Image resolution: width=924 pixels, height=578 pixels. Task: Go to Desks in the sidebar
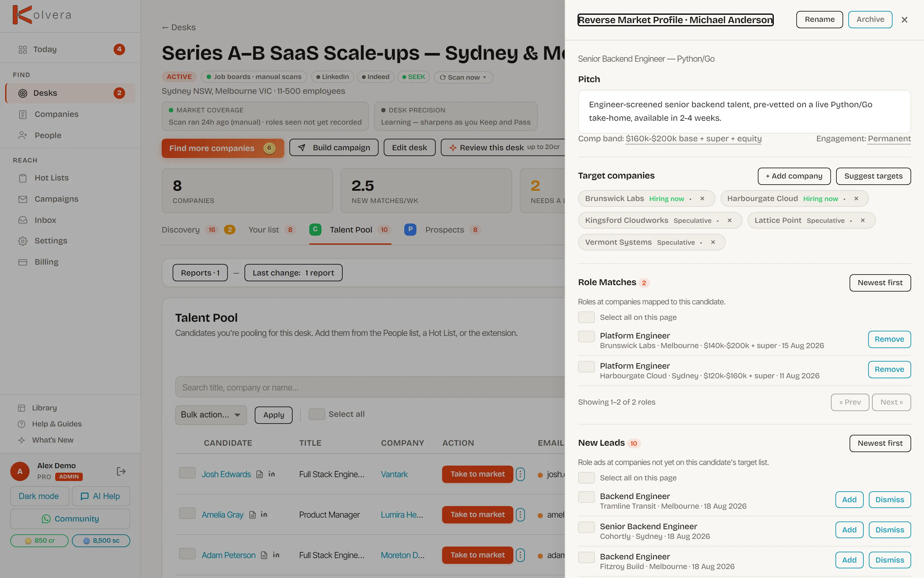[71, 93]
